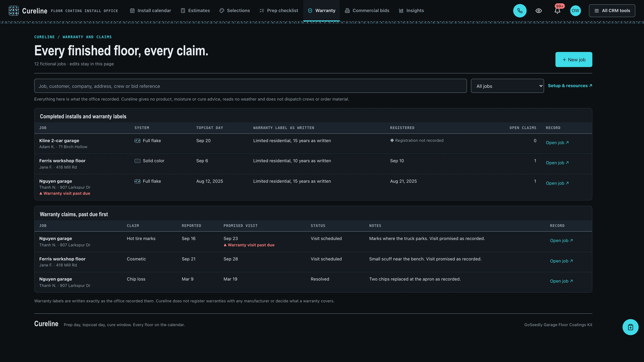
Task: Click the Cureline logo icon
Action: tap(13, 11)
